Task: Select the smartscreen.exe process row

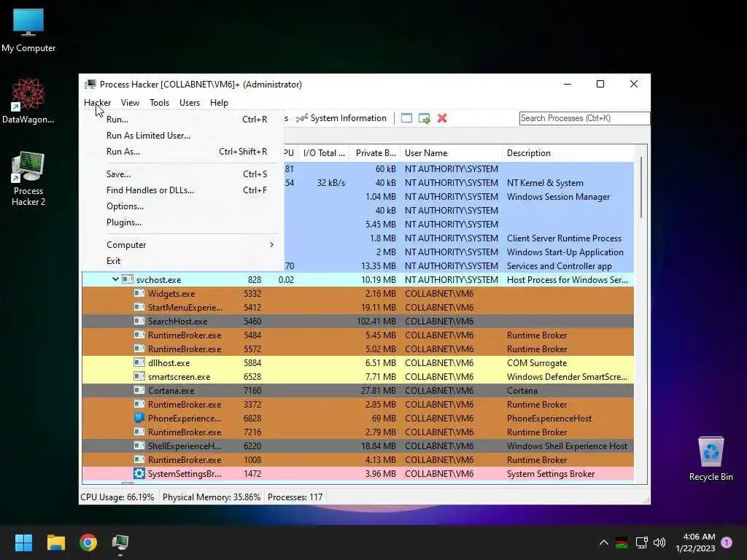Action: pos(357,377)
